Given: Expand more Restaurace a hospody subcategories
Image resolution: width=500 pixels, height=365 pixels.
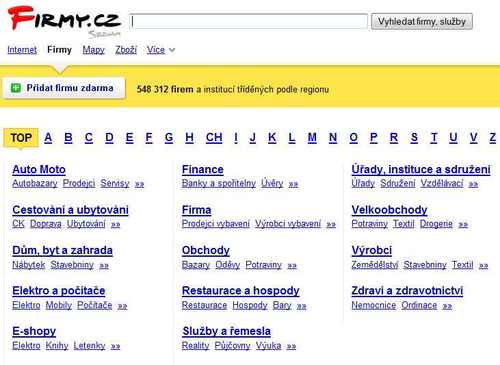Looking at the screenshot, I should pos(302,306).
